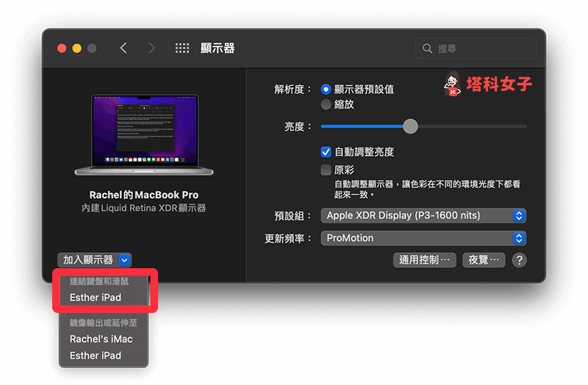Open the 預設組 Apple XDR Display dropdown

423,215
